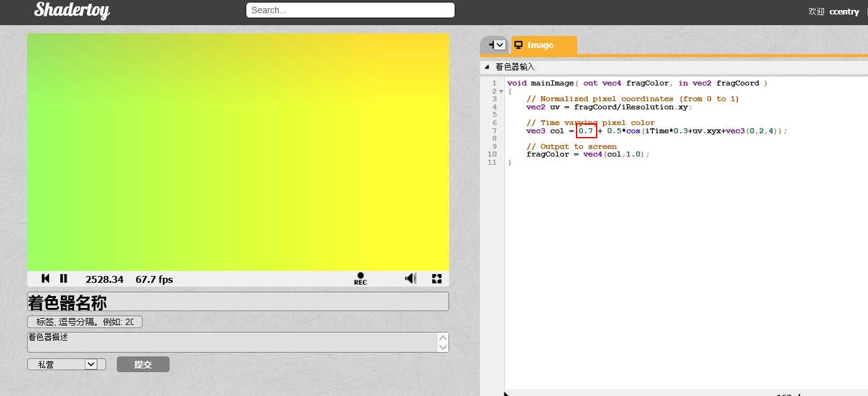Click the '// Normalized pixel coordinates' comment

pyautogui.click(x=632, y=99)
